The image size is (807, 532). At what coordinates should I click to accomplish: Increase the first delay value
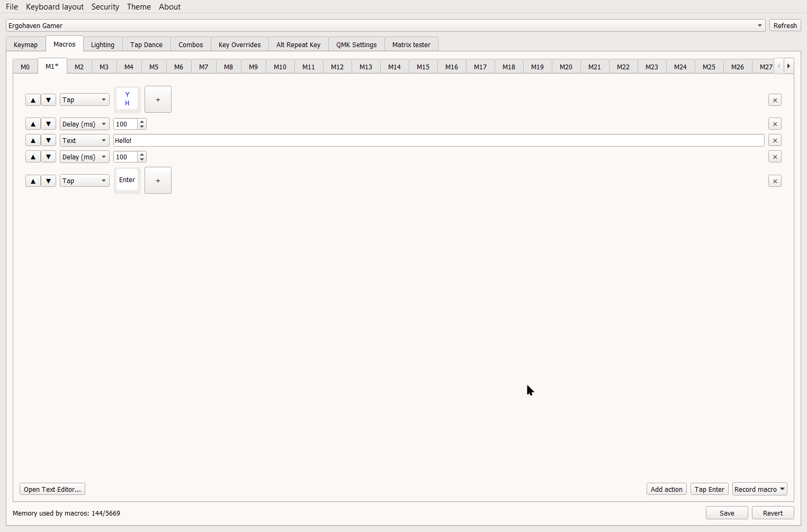click(142, 122)
